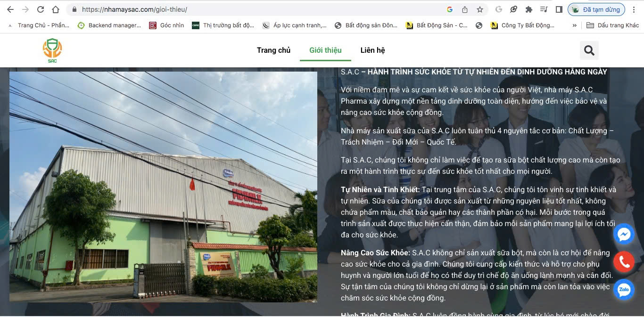Open the 'Bất động sản Đôn...' bookmark
644x317 pixels.
(x=366, y=25)
